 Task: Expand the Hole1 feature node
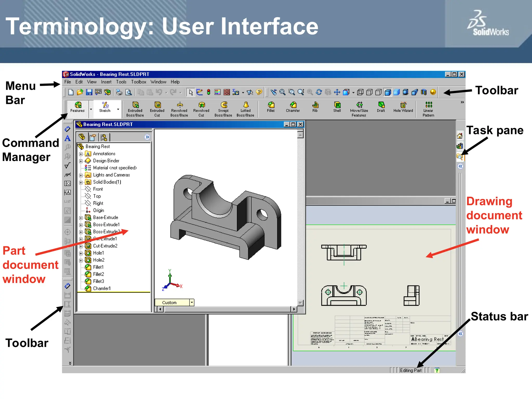[81, 253]
